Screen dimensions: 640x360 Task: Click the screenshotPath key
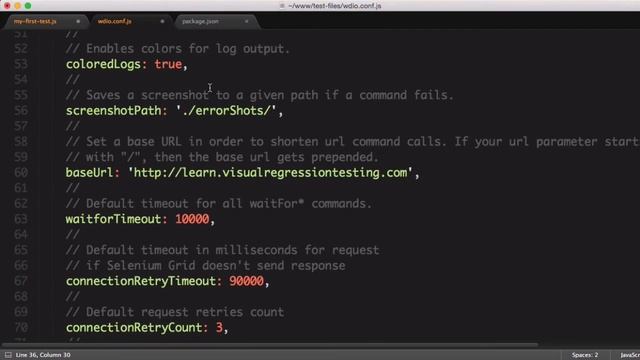click(113, 111)
